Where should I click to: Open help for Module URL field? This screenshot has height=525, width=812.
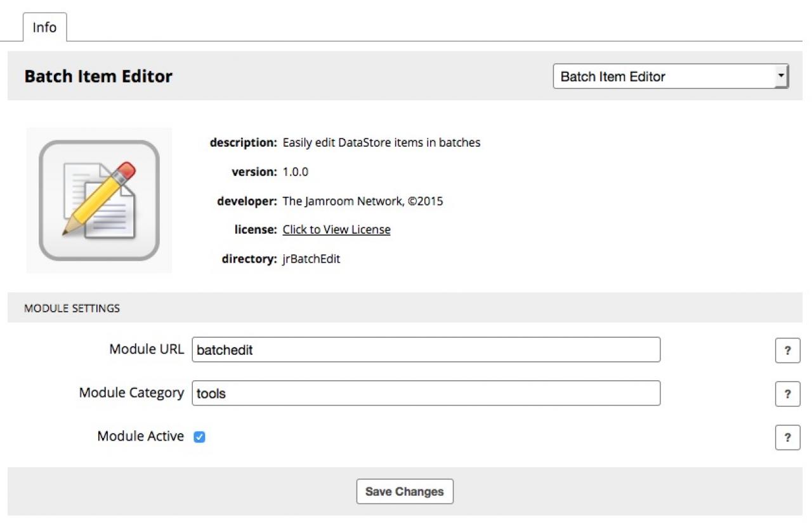click(787, 350)
